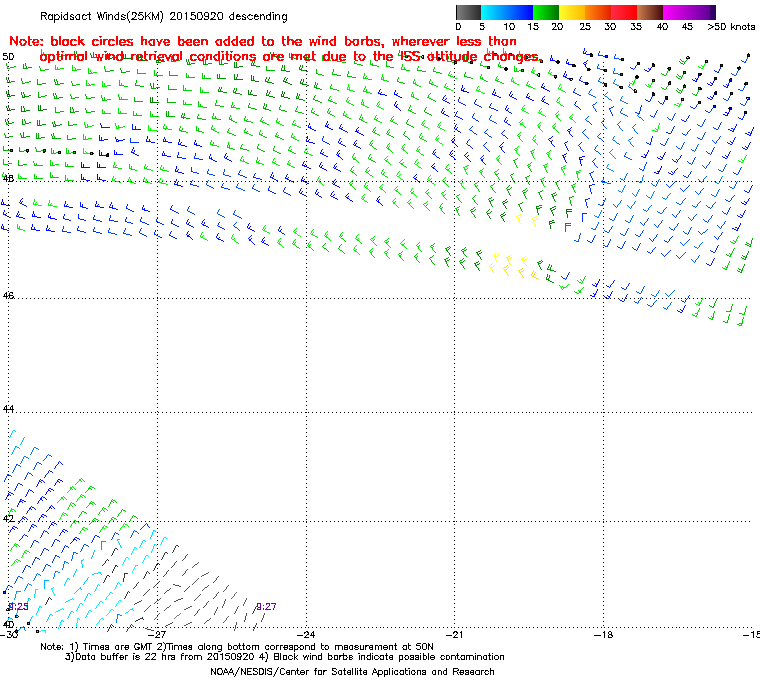Click the '25' tick label on color scale

click(585, 27)
